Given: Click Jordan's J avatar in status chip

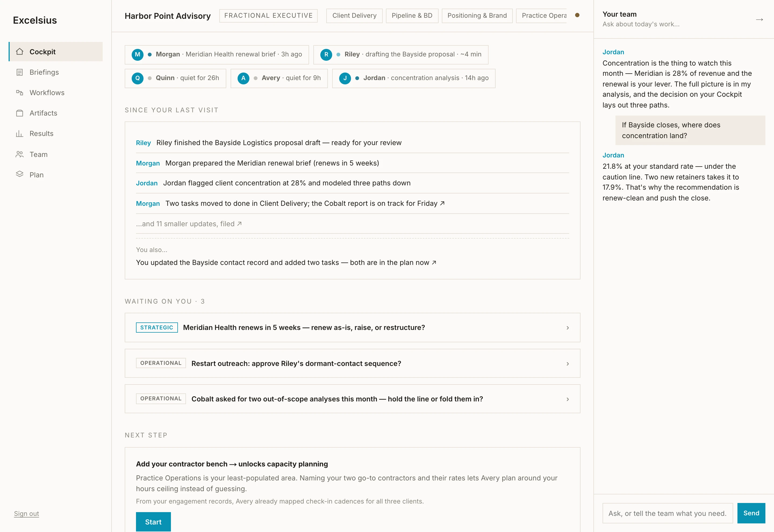Looking at the screenshot, I should 345,78.
